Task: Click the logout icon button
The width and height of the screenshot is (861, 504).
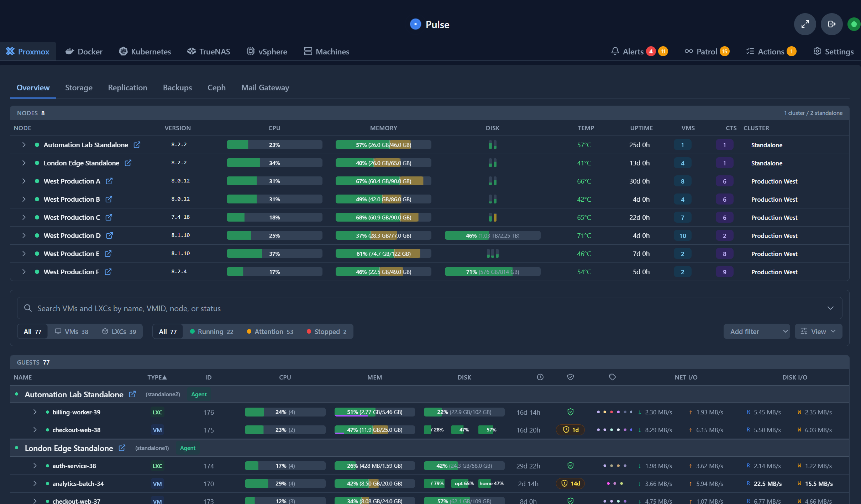Action: click(831, 24)
